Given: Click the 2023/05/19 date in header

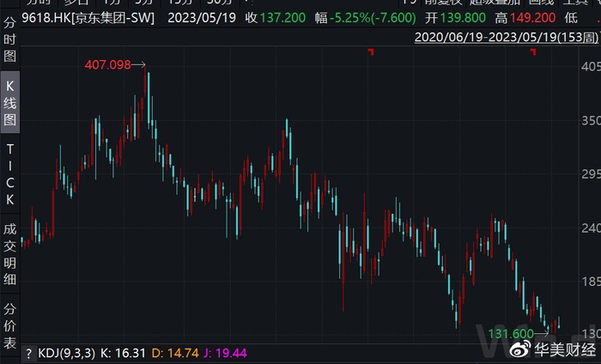Looking at the screenshot, I should pos(202,18).
